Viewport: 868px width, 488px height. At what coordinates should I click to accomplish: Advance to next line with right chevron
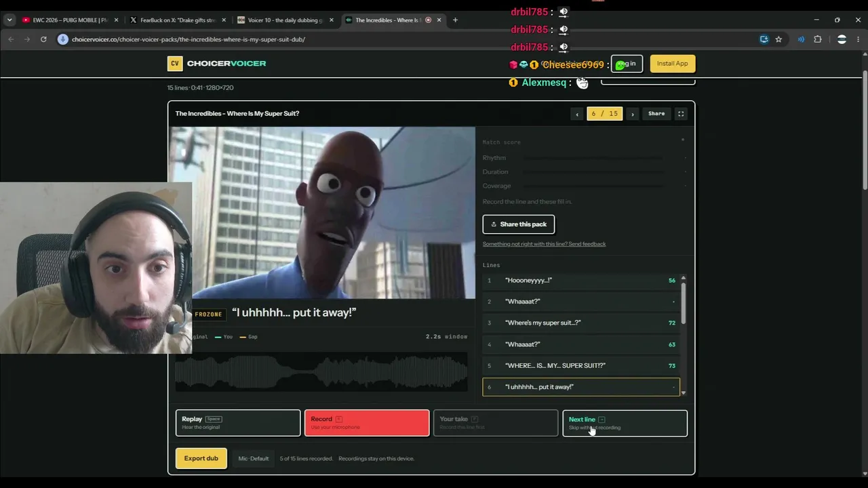[x=633, y=114]
